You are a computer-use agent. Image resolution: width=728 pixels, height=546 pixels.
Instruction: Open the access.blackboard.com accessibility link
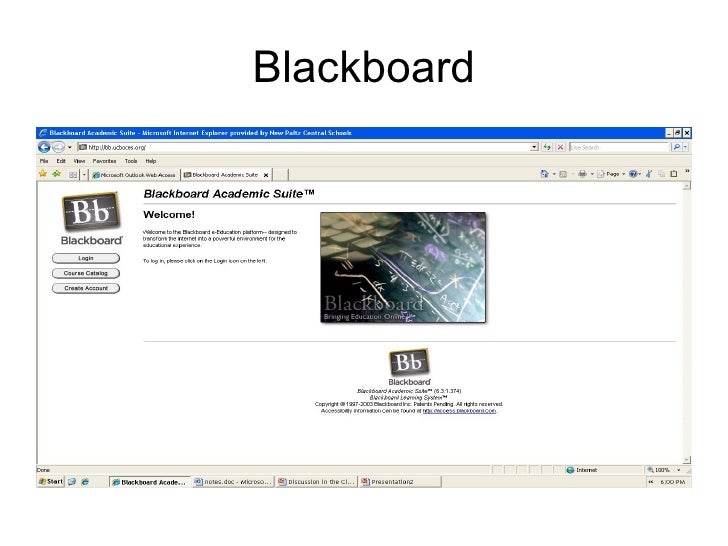coord(459,411)
